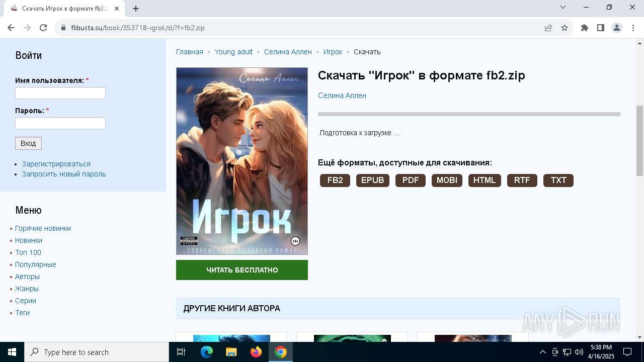This screenshot has width=644, height=362.
Task: Open Селина Аллен breadcrumb link
Action: (288, 52)
